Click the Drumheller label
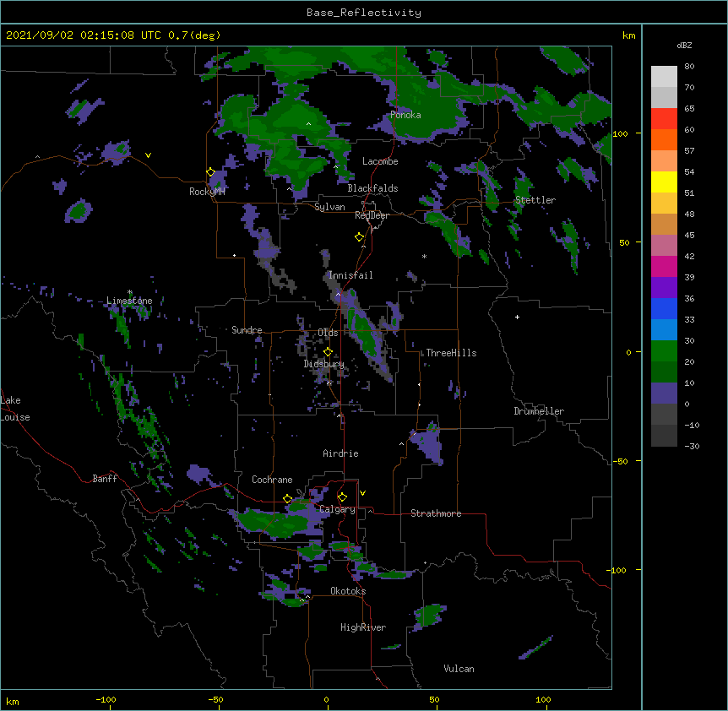Viewport: 728px width, 711px height. [539, 411]
